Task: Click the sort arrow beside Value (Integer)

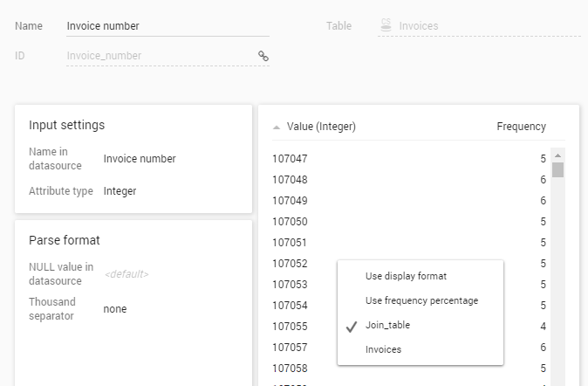Action: 277,128
